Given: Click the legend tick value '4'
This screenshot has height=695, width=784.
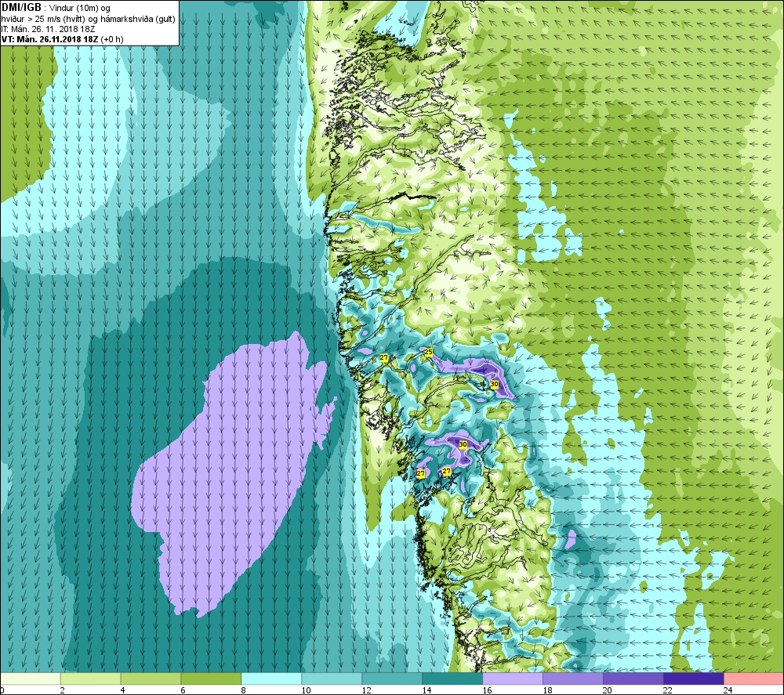Looking at the screenshot, I should click(x=122, y=690).
